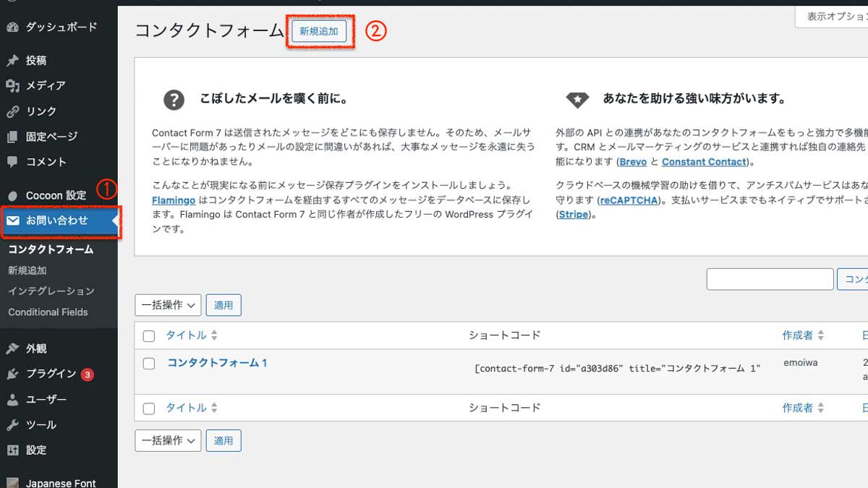The height and width of the screenshot is (488, 868).
Task: Open the Flamingo plugin link
Action: click(x=174, y=200)
